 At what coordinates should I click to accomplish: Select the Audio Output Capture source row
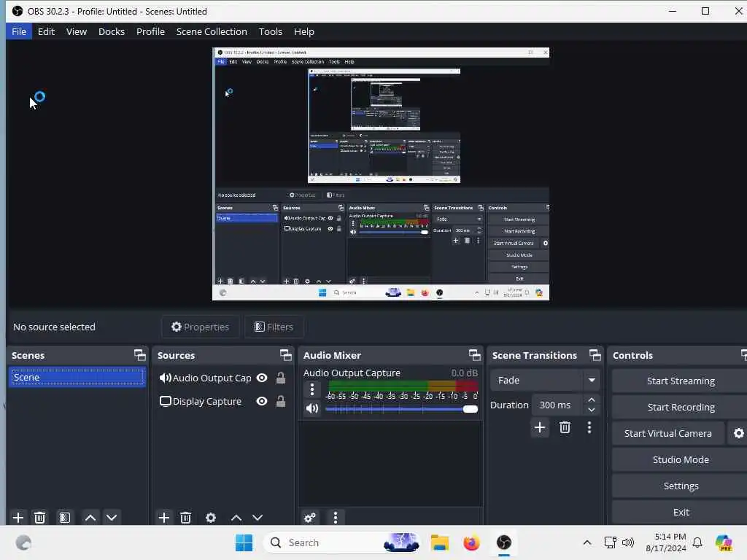(x=222, y=378)
